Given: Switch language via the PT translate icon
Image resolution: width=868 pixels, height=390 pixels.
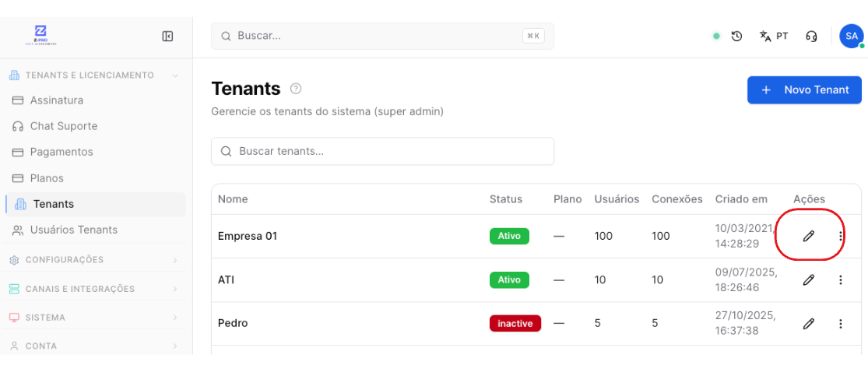Looking at the screenshot, I should point(774,37).
